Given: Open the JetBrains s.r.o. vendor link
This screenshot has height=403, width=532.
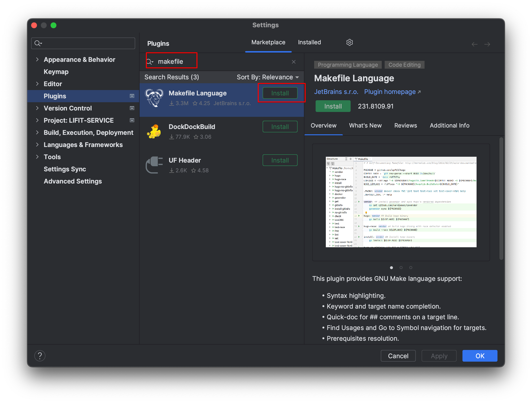Looking at the screenshot, I should pyautogui.click(x=336, y=92).
